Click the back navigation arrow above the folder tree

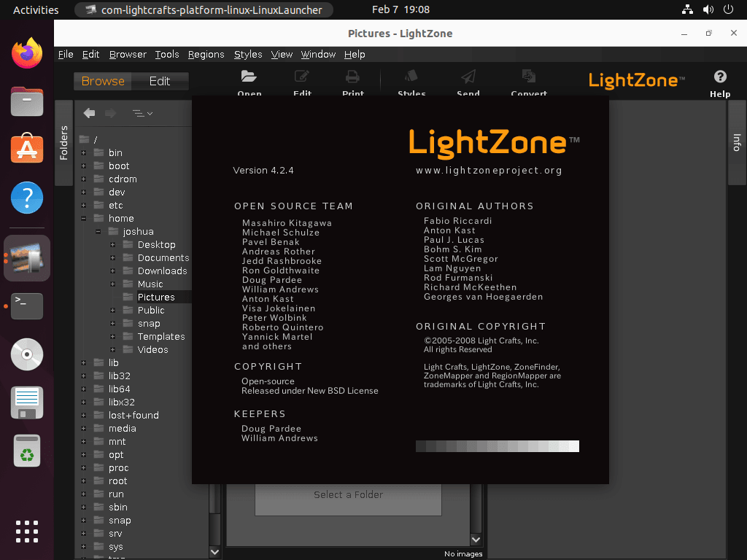pyautogui.click(x=88, y=113)
